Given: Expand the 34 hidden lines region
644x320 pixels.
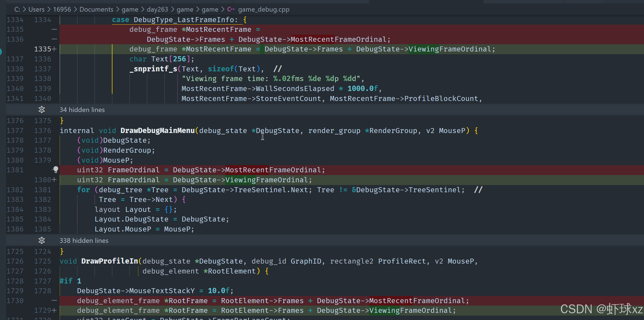Looking at the screenshot, I should (82, 110).
